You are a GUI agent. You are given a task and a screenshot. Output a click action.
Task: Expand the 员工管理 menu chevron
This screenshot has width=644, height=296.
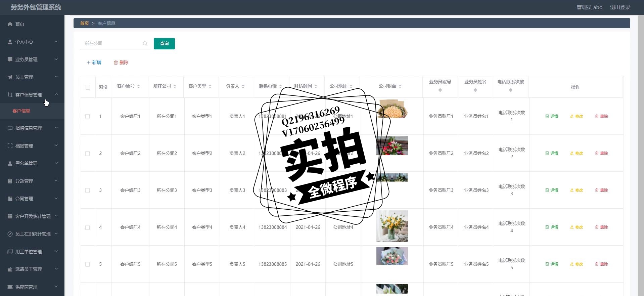click(x=56, y=77)
